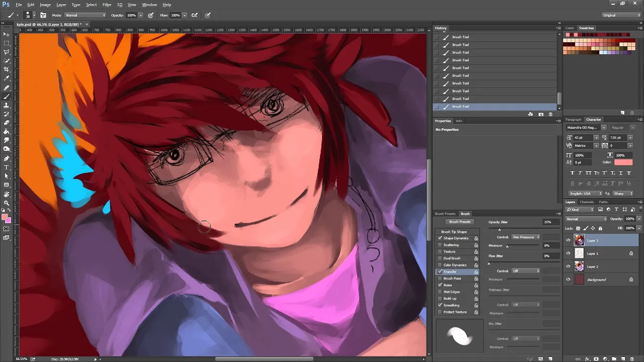Open the Layer menu
The height and width of the screenshot is (362, 644).
(61, 5)
